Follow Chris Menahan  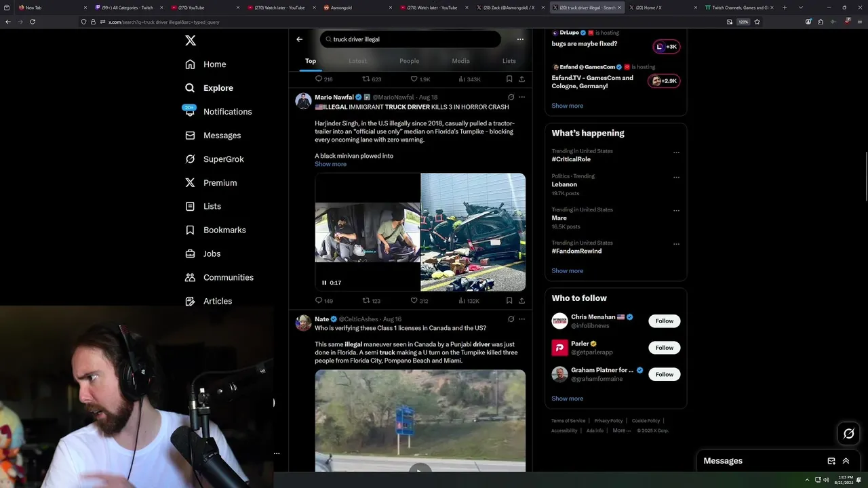pos(664,321)
